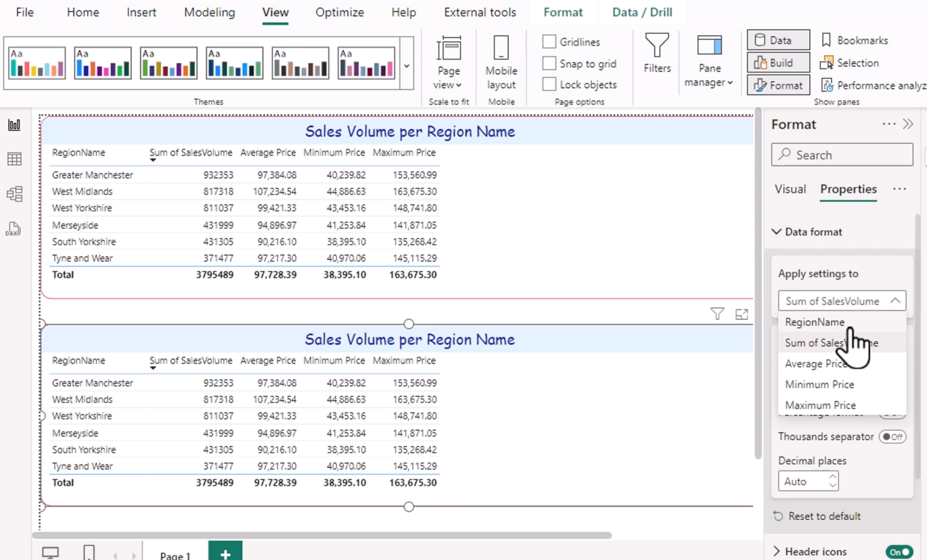Select the first colorful theme thumbnail
The image size is (927, 560).
(x=37, y=63)
